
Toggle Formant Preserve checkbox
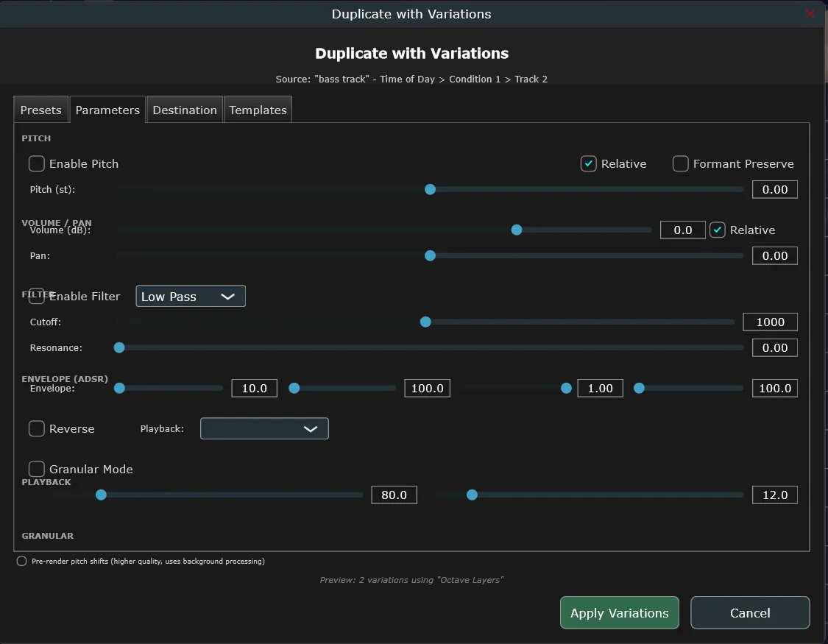[681, 163]
